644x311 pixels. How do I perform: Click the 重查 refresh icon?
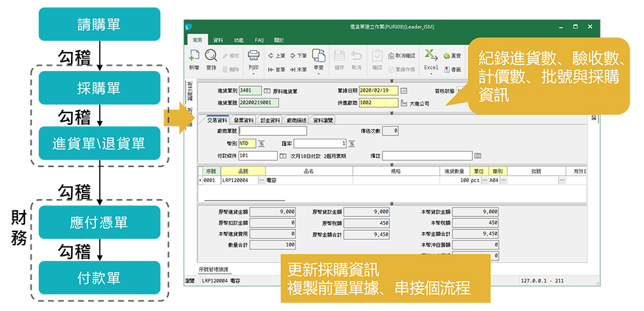(452, 56)
